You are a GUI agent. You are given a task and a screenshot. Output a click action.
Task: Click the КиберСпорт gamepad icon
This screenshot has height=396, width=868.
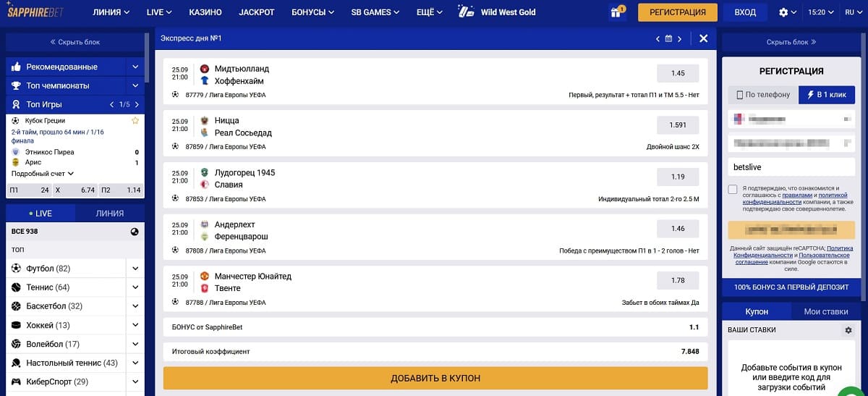click(x=16, y=382)
